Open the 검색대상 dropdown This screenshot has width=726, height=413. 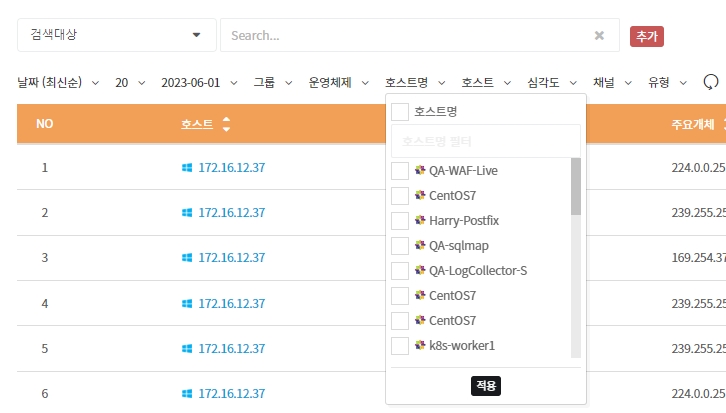tap(116, 35)
